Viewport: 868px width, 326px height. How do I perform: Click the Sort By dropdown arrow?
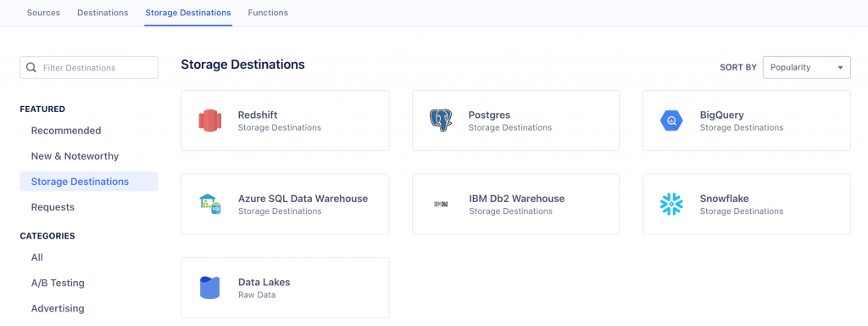pyautogui.click(x=840, y=68)
